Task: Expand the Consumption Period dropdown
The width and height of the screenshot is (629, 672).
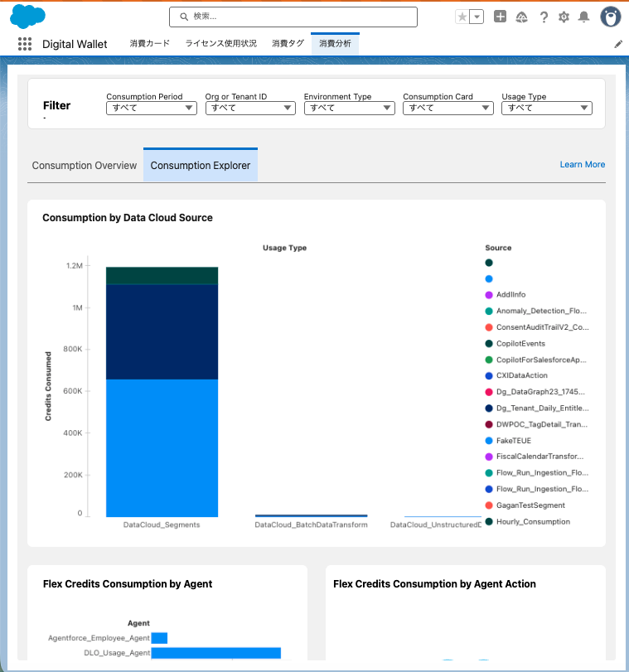Action: (x=152, y=108)
